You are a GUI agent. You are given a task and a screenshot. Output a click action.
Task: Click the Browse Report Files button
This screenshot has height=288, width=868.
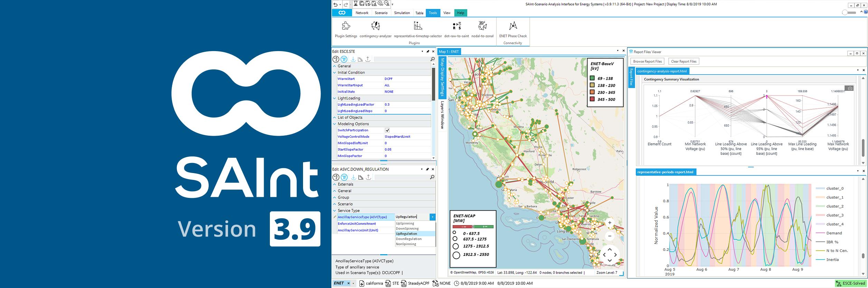click(x=647, y=61)
